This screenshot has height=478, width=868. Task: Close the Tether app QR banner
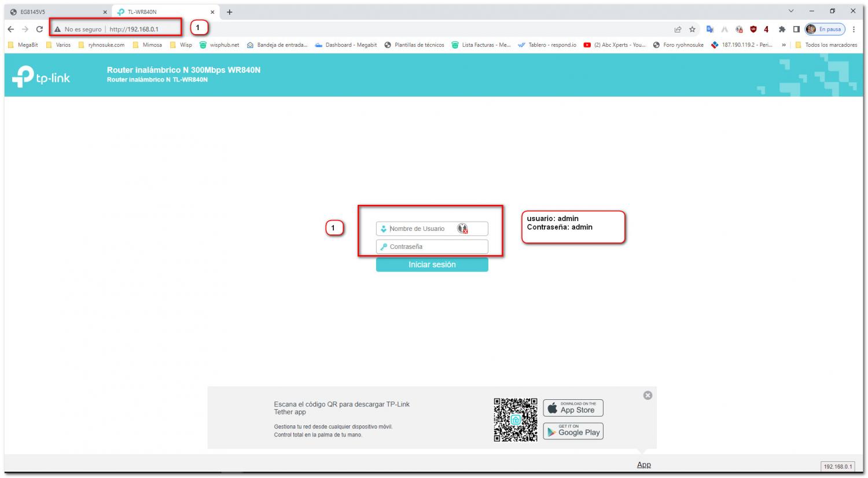point(648,395)
